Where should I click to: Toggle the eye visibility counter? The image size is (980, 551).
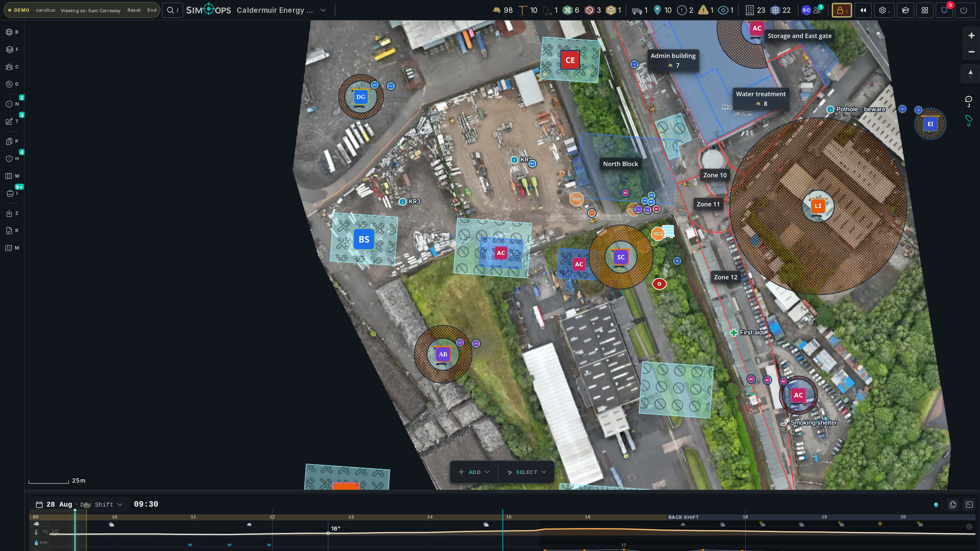pyautogui.click(x=726, y=10)
